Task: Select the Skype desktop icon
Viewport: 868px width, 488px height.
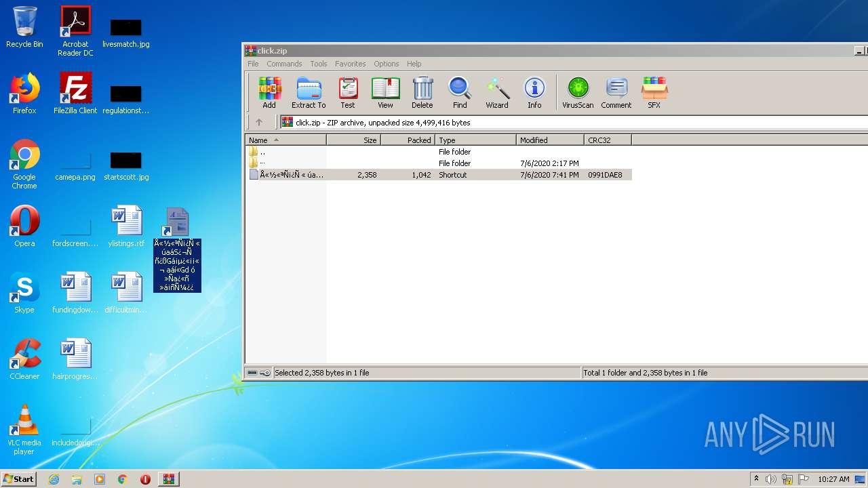Action: (x=24, y=293)
